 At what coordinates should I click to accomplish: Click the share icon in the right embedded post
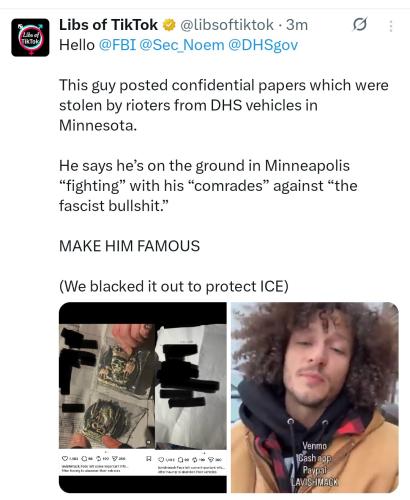pos(211,460)
